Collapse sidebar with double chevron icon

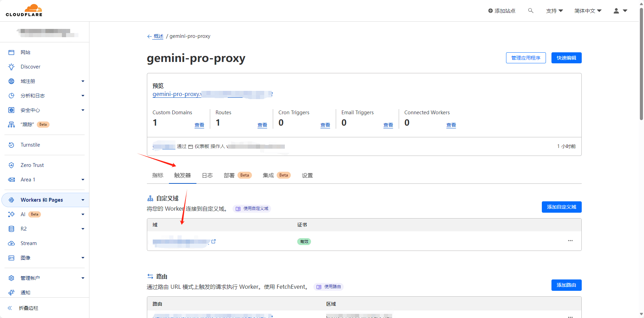pyautogui.click(x=10, y=308)
